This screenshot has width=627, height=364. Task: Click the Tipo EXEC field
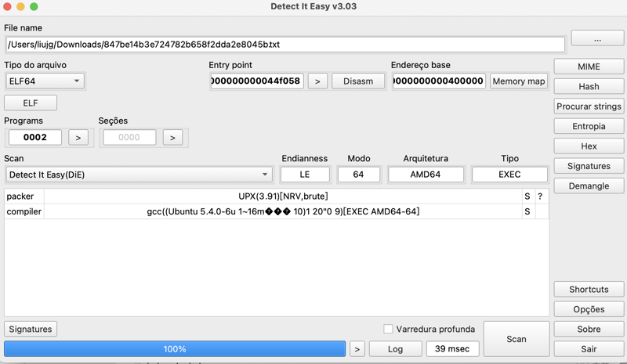coord(509,175)
